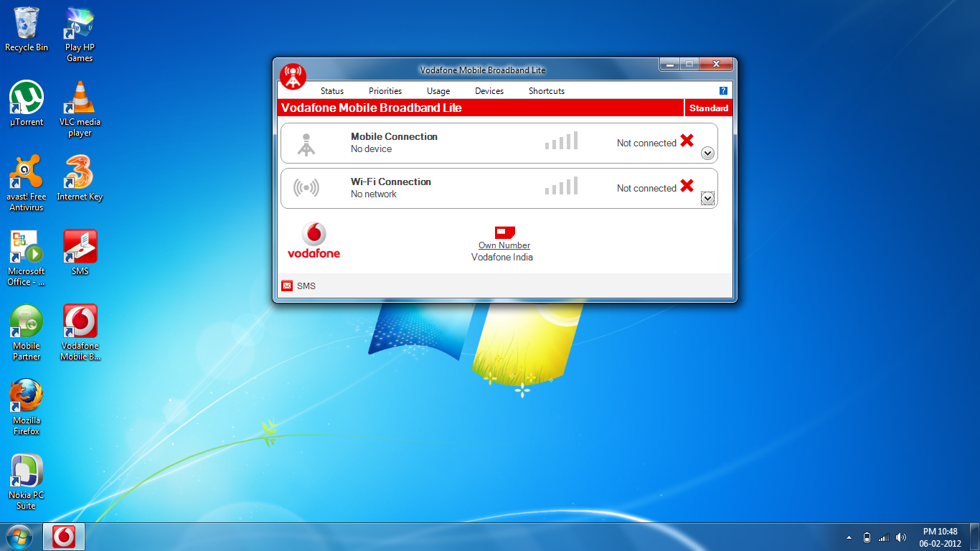980x551 pixels.
Task: Click Wi-Fi Connection 'Not connected' text
Action: tap(646, 188)
